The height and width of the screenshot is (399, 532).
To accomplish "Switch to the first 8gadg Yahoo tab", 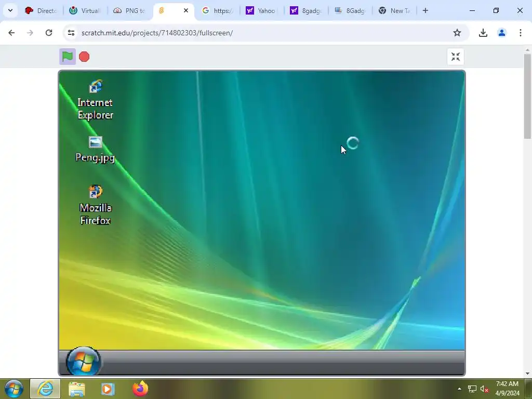I will click(x=305, y=10).
